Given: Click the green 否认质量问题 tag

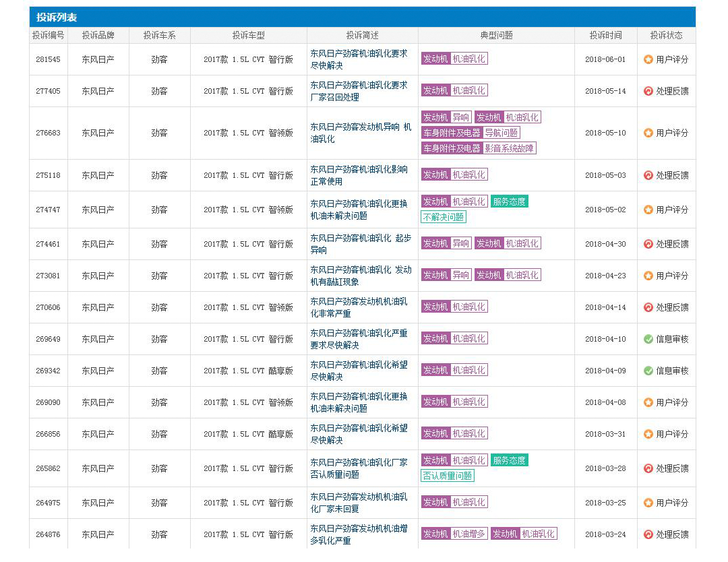Looking at the screenshot, I should pos(448,476).
